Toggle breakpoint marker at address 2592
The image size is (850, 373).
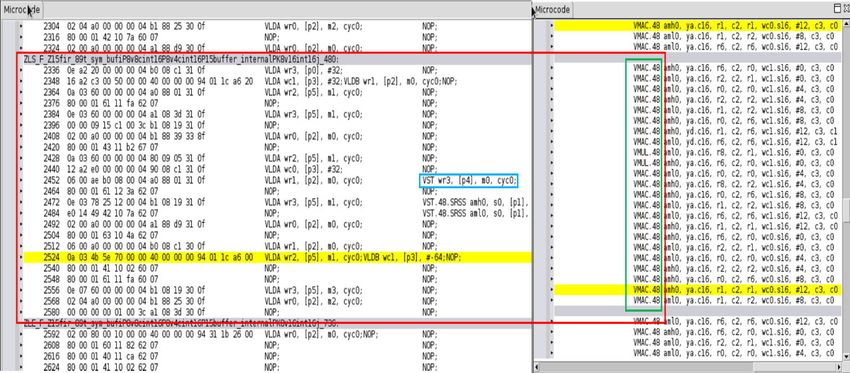(x=21, y=335)
